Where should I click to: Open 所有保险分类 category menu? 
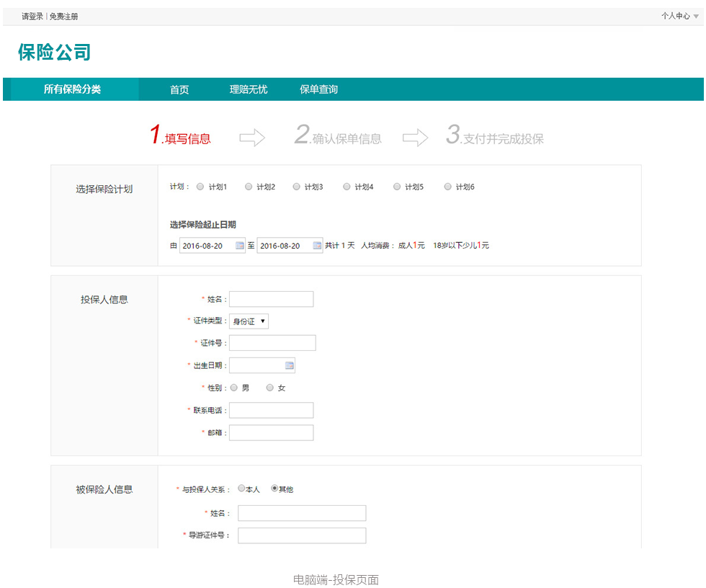point(72,89)
